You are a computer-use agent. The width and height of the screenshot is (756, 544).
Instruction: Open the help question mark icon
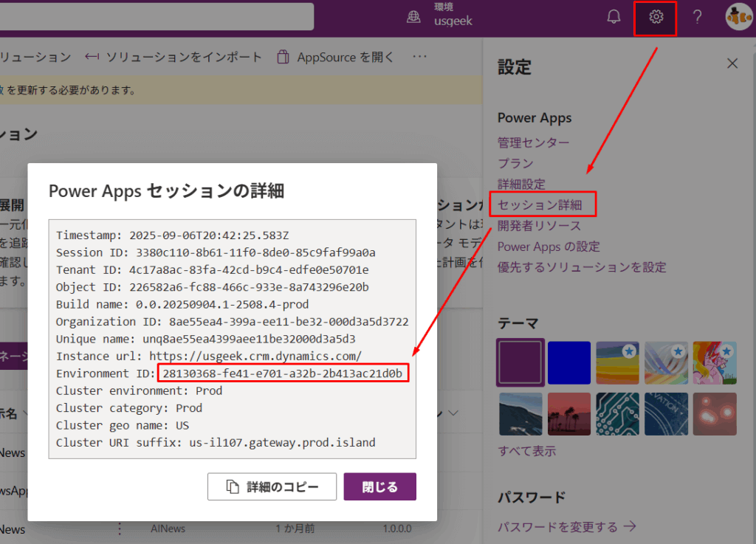click(697, 17)
